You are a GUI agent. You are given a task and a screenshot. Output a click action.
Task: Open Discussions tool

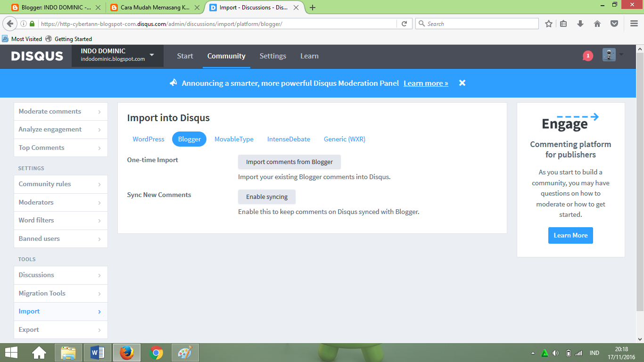60,275
